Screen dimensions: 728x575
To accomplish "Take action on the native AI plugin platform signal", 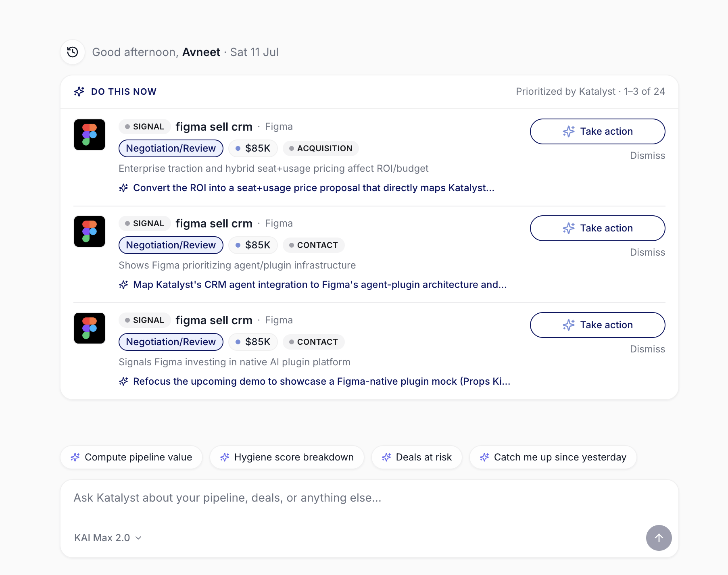I will pyautogui.click(x=597, y=325).
